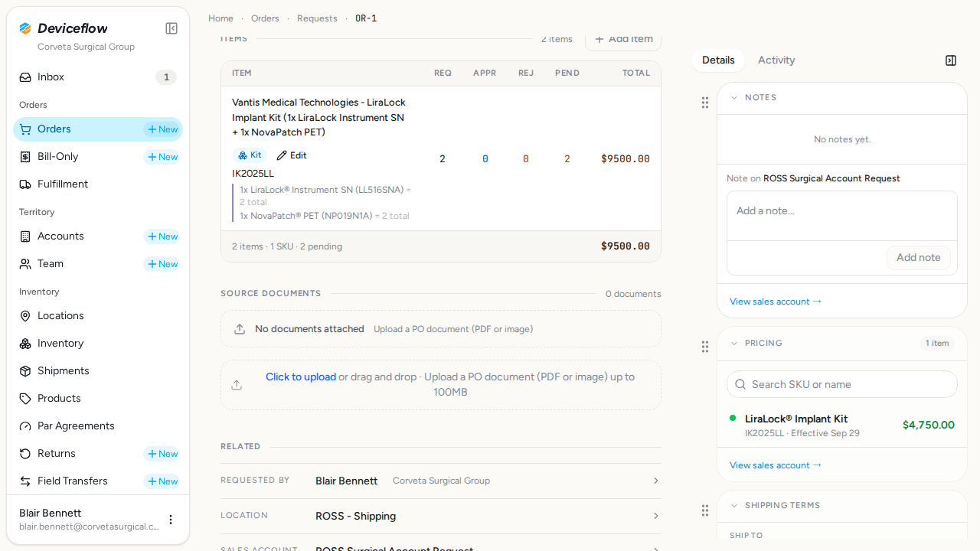Image resolution: width=980 pixels, height=551 pixels.
Task: Open the Inbox sidebar item
Action: point(98,77)
